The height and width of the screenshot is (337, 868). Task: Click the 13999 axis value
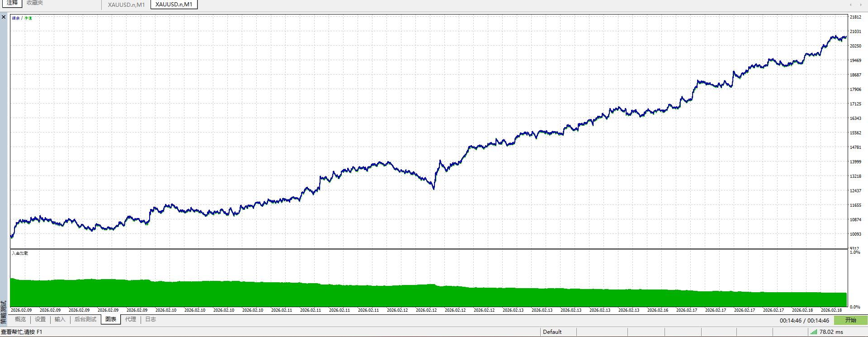coord(855,162)
